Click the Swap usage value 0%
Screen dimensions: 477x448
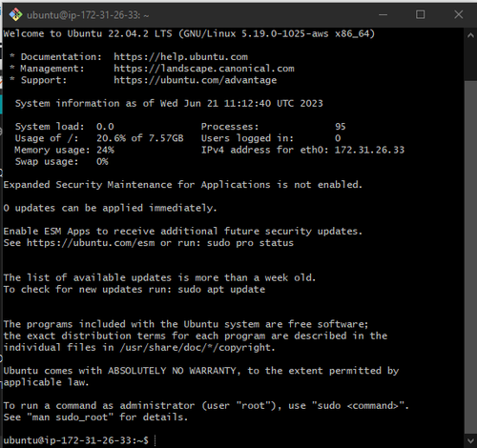(x=102, y=161)
